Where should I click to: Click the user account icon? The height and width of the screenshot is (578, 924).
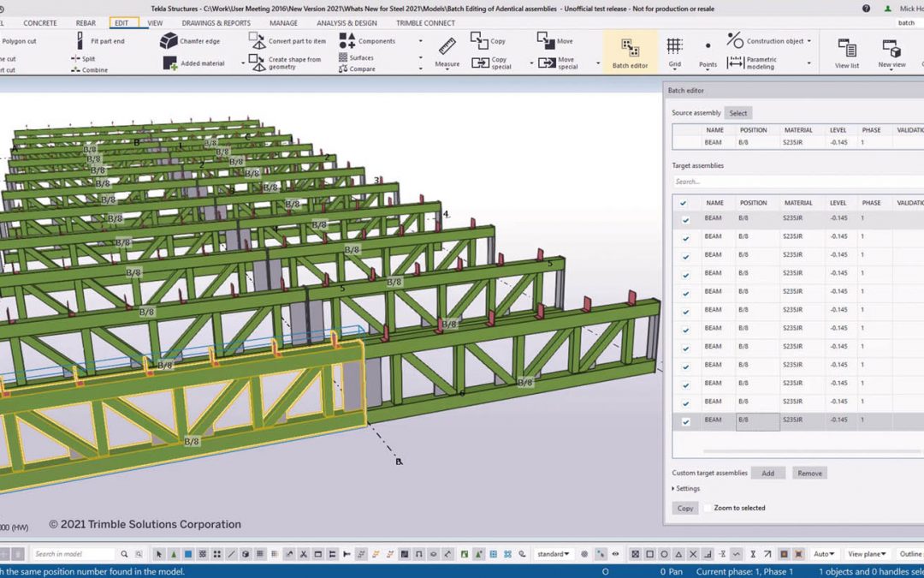click(x=887, y=9)
